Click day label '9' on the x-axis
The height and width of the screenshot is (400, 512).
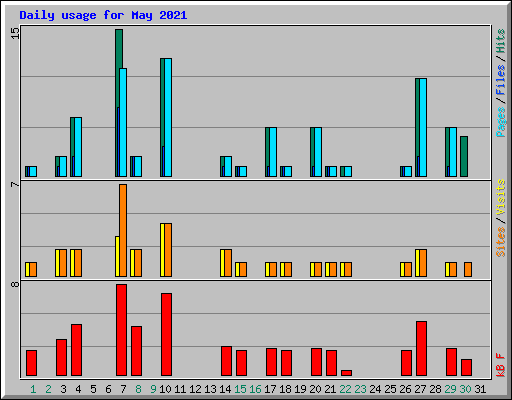click(153, 389)
